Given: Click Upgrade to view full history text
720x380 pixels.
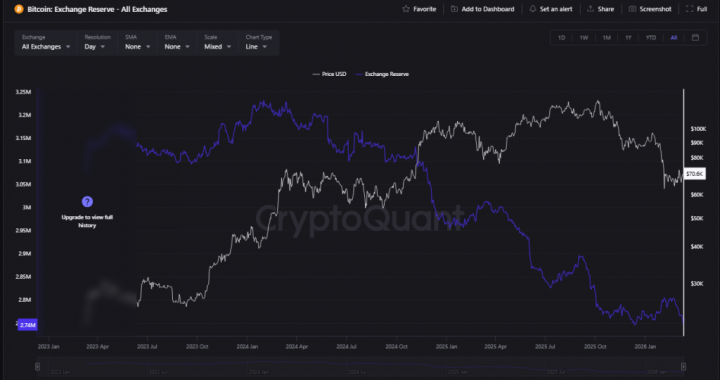Looking at the screenshot, I should coord(87,221).
